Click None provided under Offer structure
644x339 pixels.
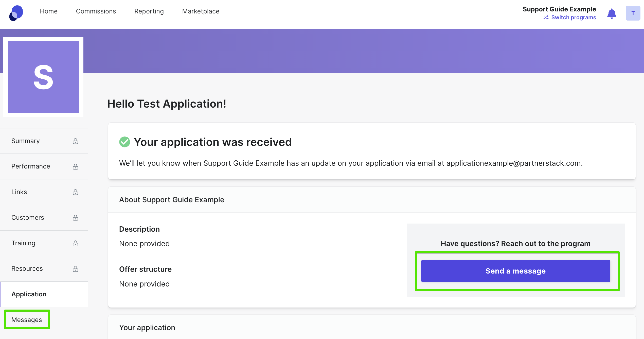[144, 284]
